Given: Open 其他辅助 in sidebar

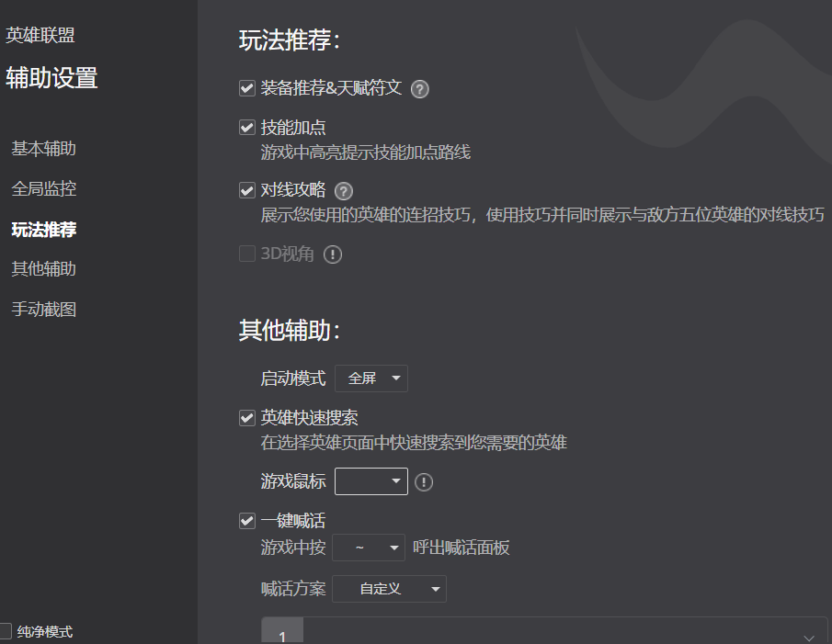Looking at the screenshot, I should (x=44, y=269).
